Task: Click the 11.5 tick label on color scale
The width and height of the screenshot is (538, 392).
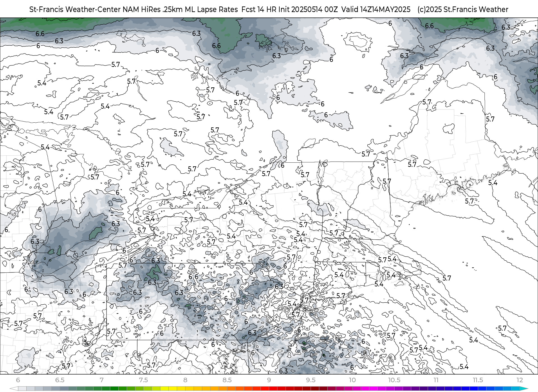Action: pyautogui.click(x=478, y=380)
